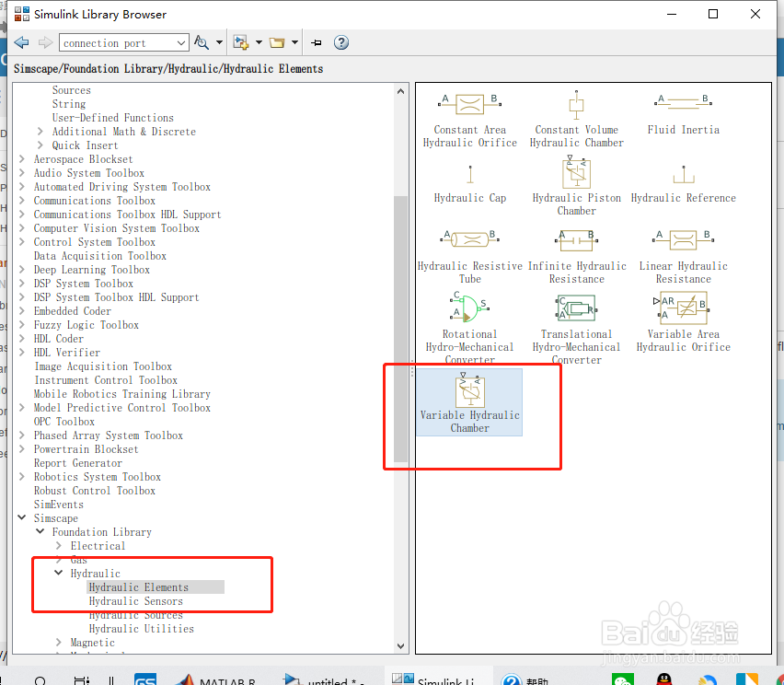Expand the Magnetic library node

(59, 642)
